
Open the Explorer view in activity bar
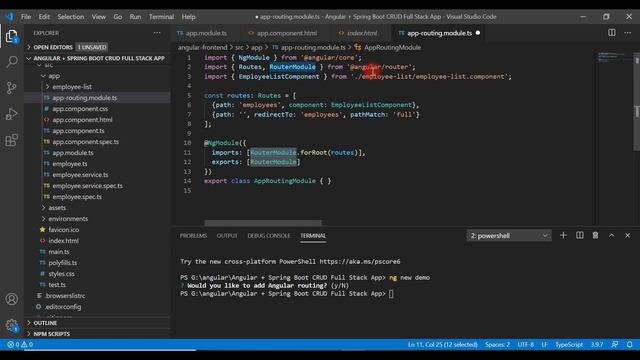tap(11, 36)
